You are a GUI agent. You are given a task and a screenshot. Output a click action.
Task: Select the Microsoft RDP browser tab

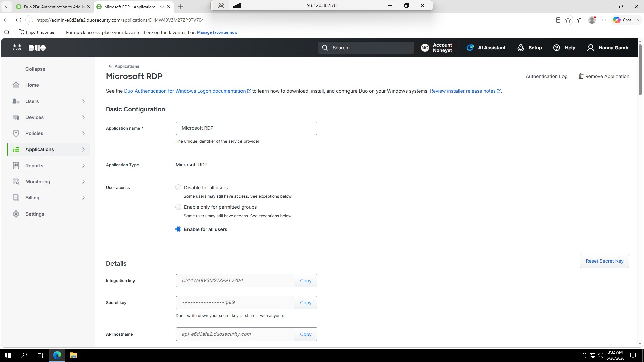[x=134, y=7]
